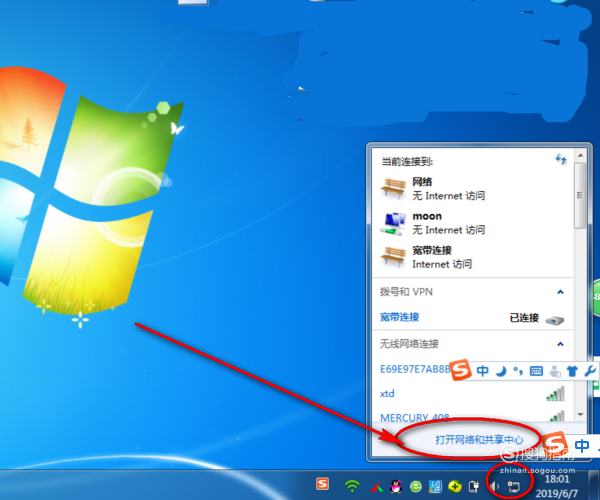Click the volume speaker tray icon
Image resolution: width=600 pixels, height=500 pixels.
(x=495, y=487)
